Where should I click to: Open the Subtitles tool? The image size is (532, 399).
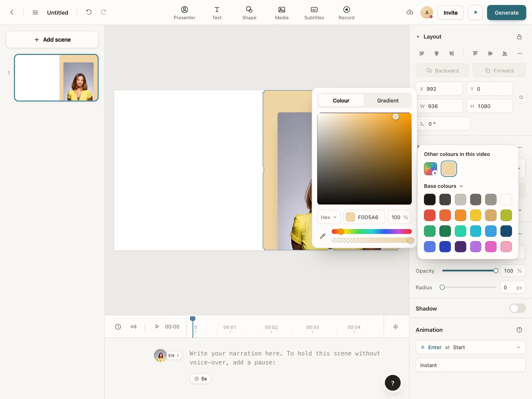pos(314,13)
